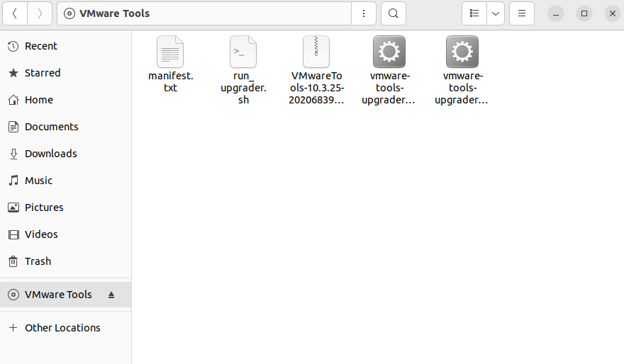Go to Home folder in sidebar

coord(66,100)
